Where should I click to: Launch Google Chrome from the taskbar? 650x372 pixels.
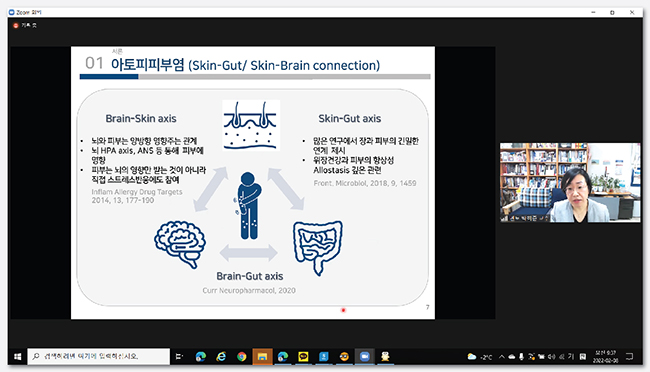241,357
